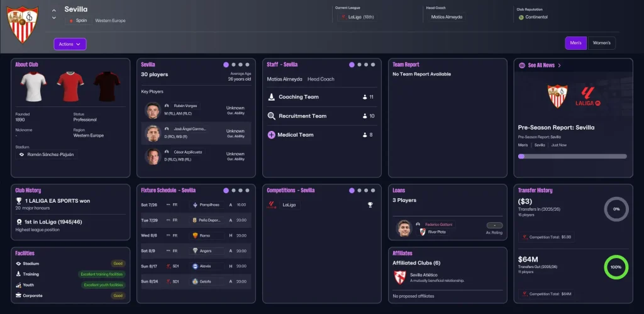Select last page dot in Sevilla squad panel
The image size is (644, 314).
(247, 65)
